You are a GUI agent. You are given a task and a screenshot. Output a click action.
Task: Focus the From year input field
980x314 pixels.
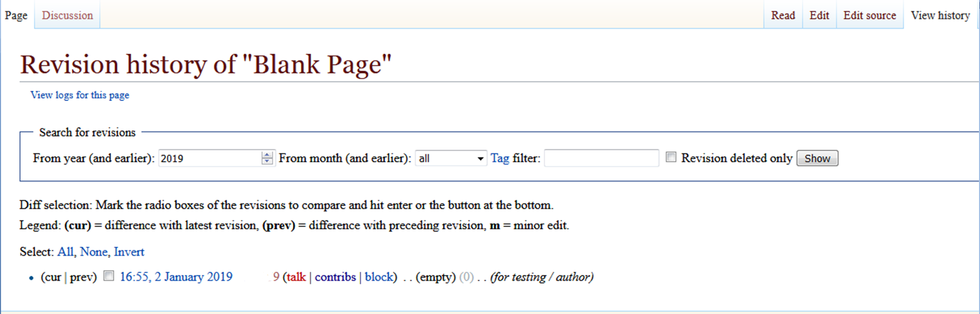point(210,158)
